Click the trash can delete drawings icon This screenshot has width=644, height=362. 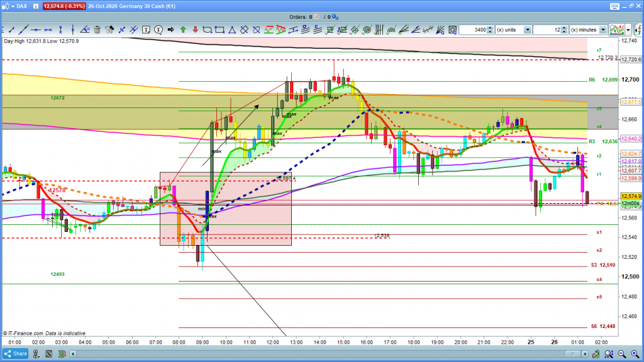tap(97, 30)
